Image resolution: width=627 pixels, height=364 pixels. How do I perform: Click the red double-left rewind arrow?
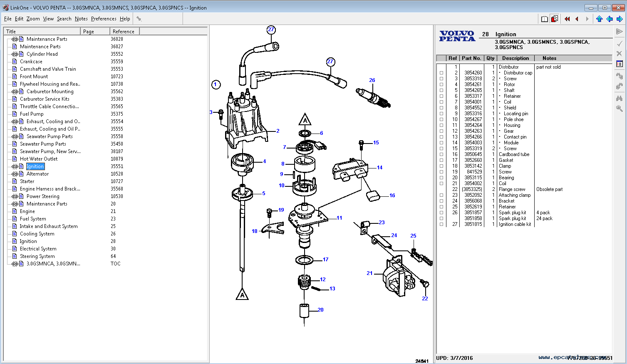click(x=567, y=19)
